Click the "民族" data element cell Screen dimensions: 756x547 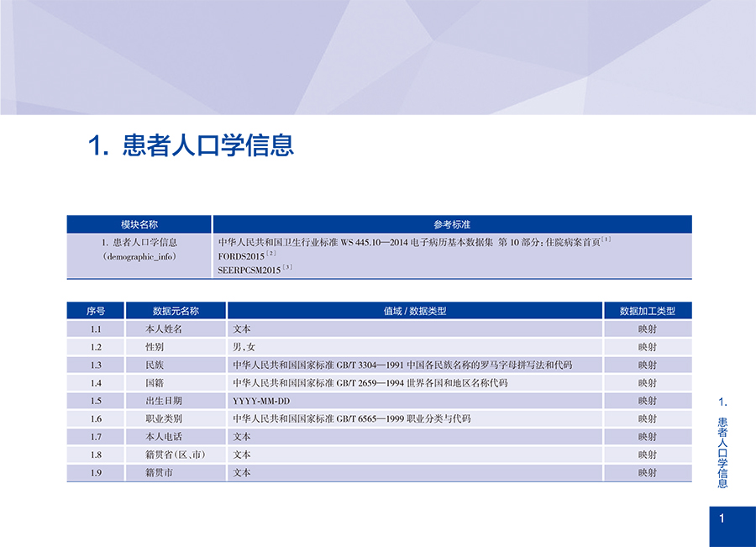[176, 366]
